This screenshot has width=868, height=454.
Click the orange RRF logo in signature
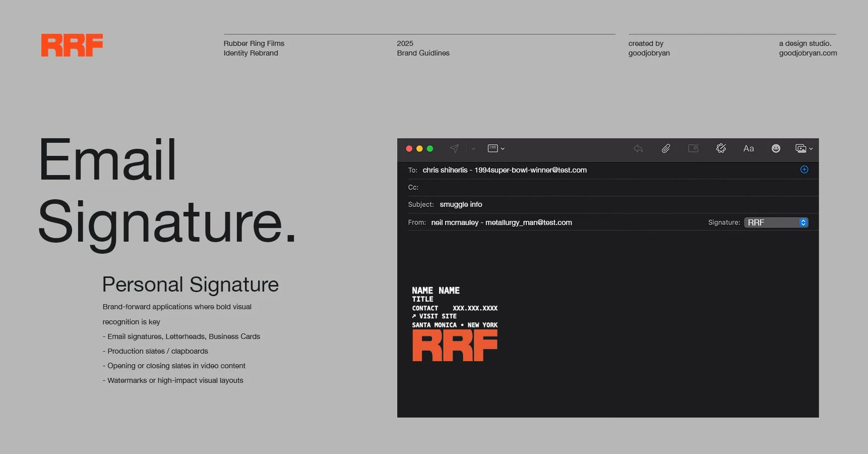coord(455,346)
